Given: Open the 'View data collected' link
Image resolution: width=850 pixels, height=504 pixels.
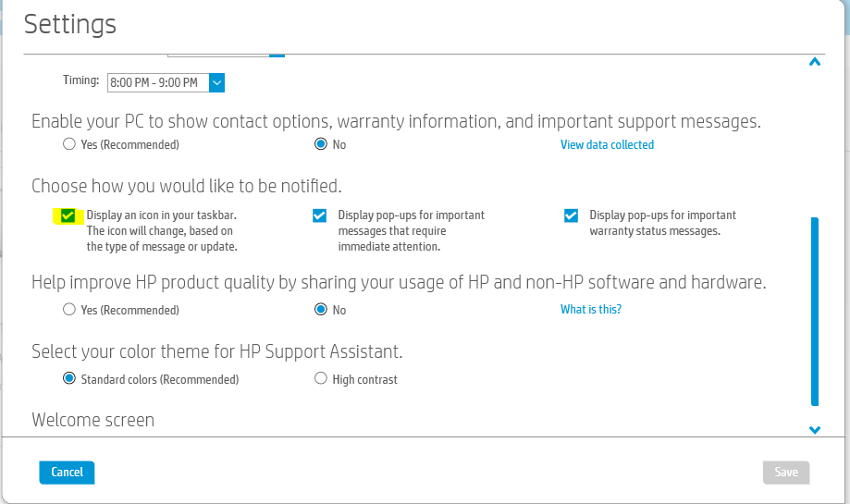Looking at the screenshot, I should click(607, 145).
